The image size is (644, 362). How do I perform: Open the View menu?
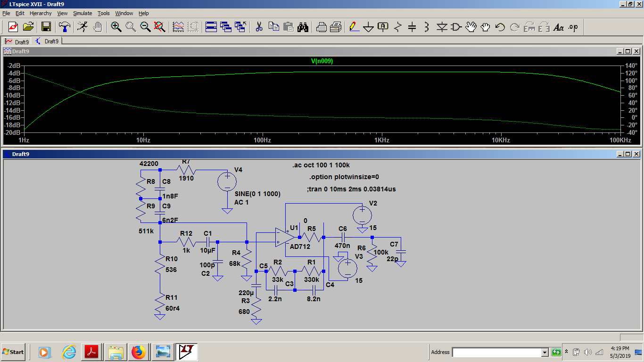[x=63, y=13]
